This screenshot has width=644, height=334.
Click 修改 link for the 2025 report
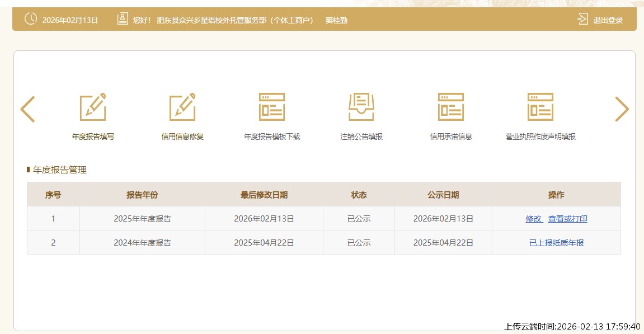(534, 219)
